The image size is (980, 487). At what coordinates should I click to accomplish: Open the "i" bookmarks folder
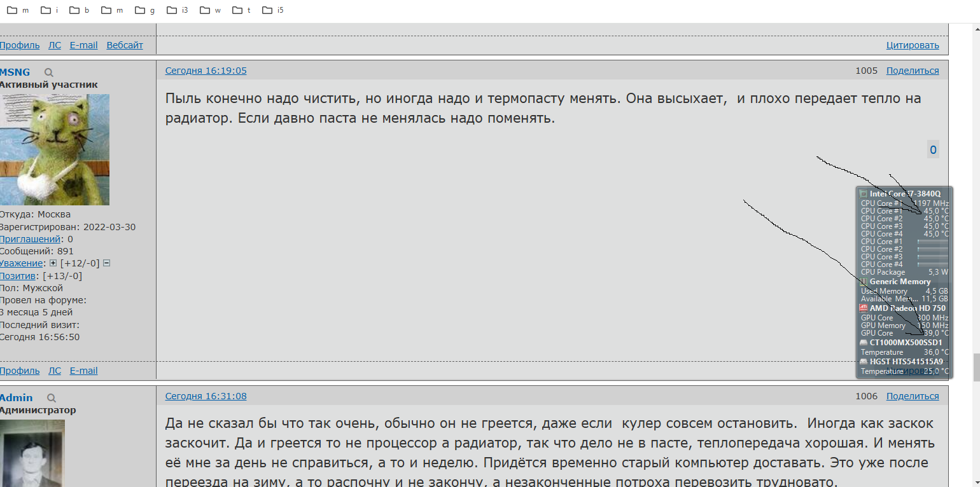pyautogui.click(x=50, y=10)
